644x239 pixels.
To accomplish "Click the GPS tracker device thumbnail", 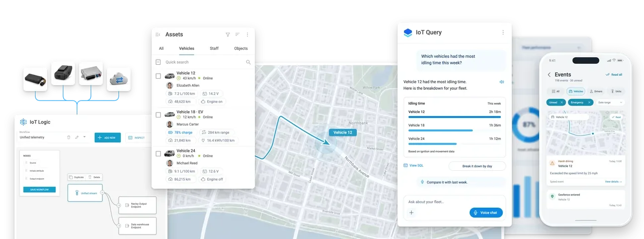I will [35, 79].
